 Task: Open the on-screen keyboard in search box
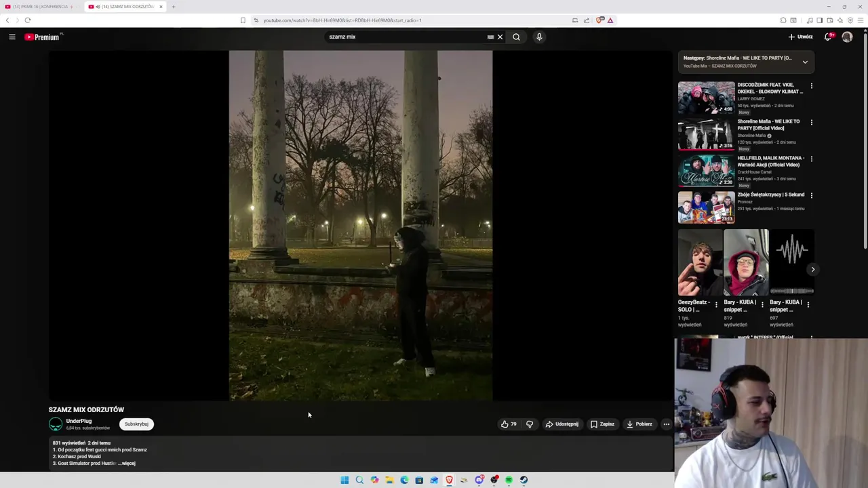click(x=490, y=37)
